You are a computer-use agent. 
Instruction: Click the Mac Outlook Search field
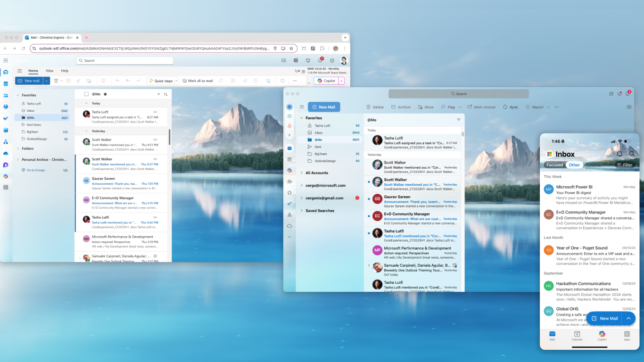click(x=459, y=94)
